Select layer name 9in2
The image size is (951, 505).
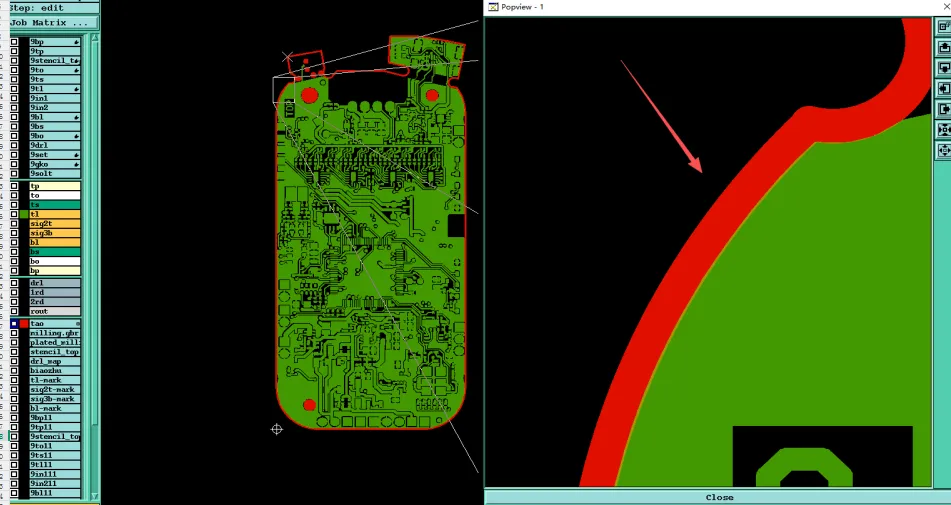55,107
